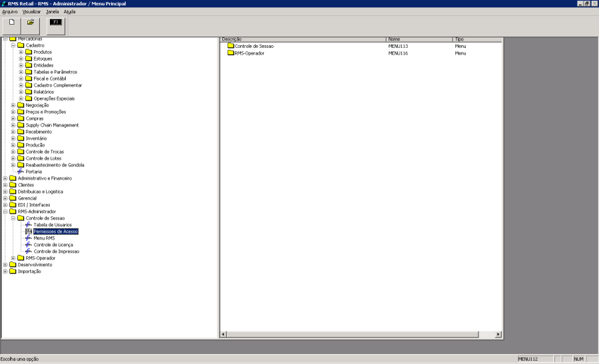The width and height of the screenshot is (599, 364).
Task: Click the Controle de Lotes folder icon
Action: 21,158
